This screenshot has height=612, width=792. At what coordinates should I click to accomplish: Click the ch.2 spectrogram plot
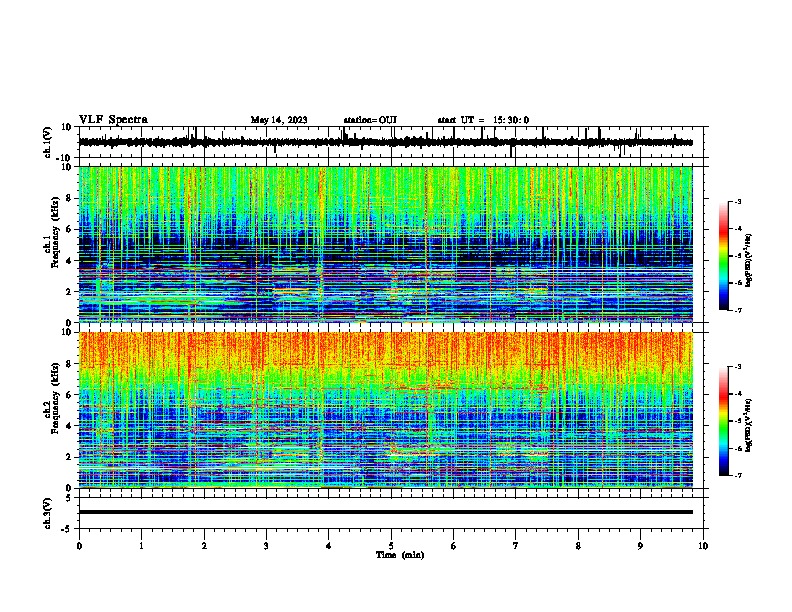tap(385, 410)
